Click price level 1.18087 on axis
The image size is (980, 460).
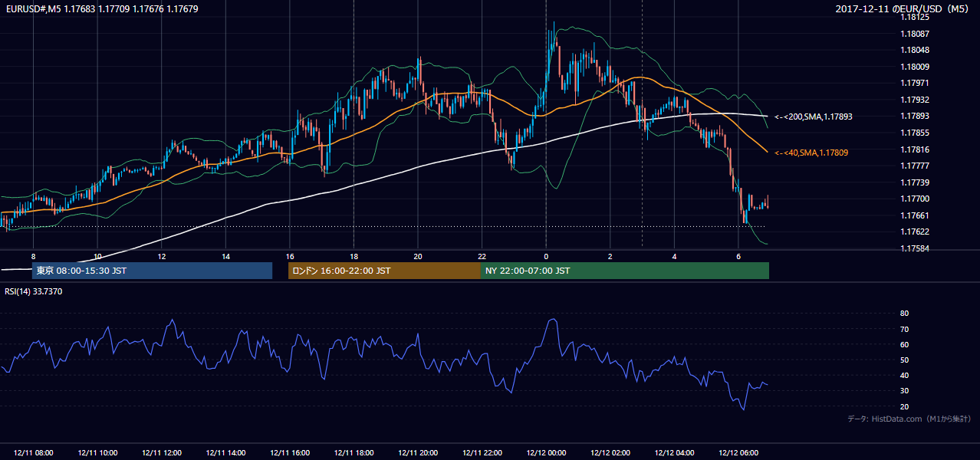coord(916,34)
